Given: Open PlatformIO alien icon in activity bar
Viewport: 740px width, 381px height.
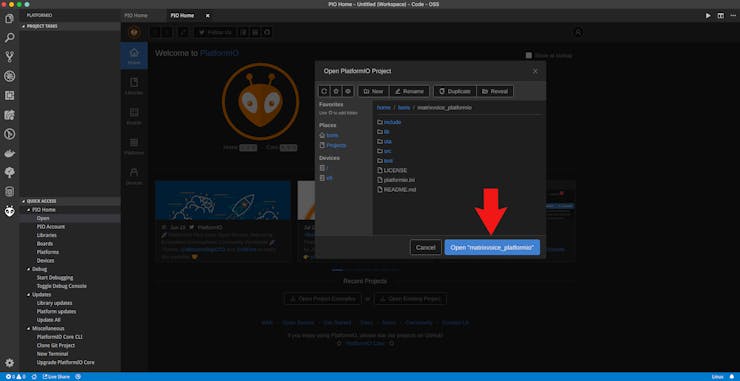Looking at the screenshot, I should (x=9, y=212).
